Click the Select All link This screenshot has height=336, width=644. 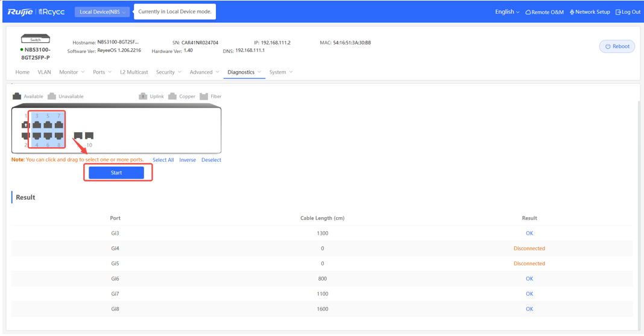pos(163,160)
